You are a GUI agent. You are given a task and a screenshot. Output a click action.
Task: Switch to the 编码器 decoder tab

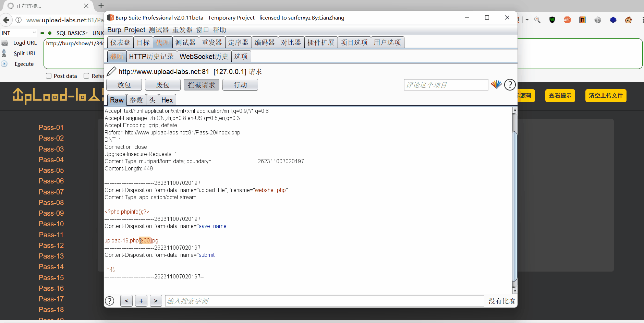coord(265,43)
